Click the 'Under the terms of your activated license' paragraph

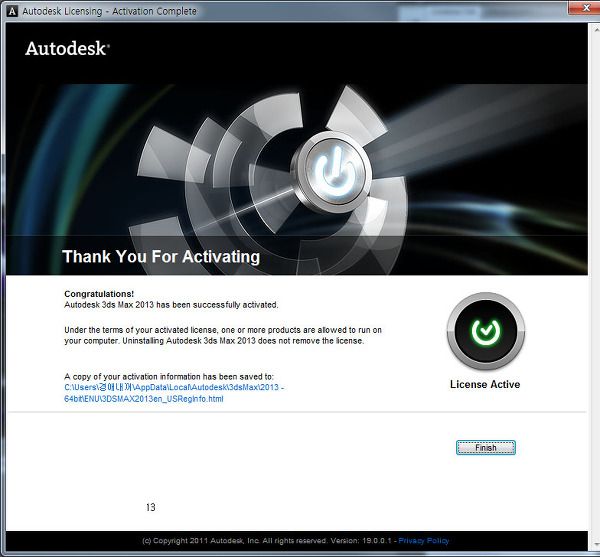[223, 335]
